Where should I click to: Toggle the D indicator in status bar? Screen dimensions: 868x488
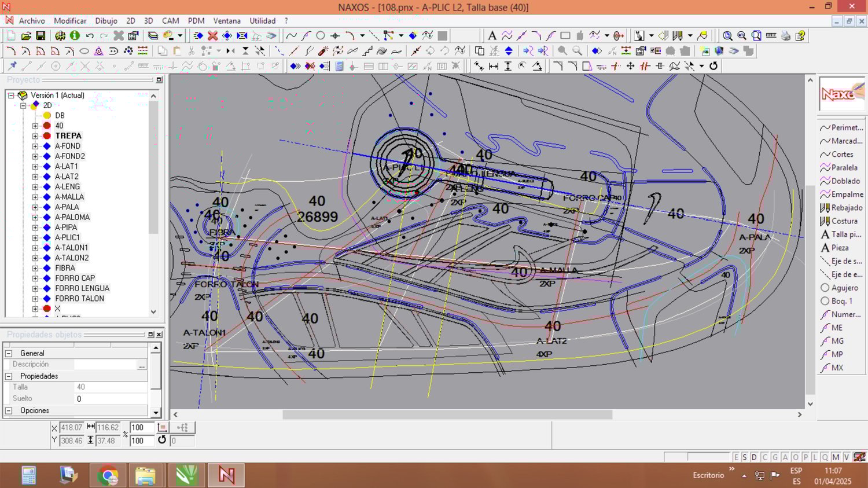click(754, 457)
